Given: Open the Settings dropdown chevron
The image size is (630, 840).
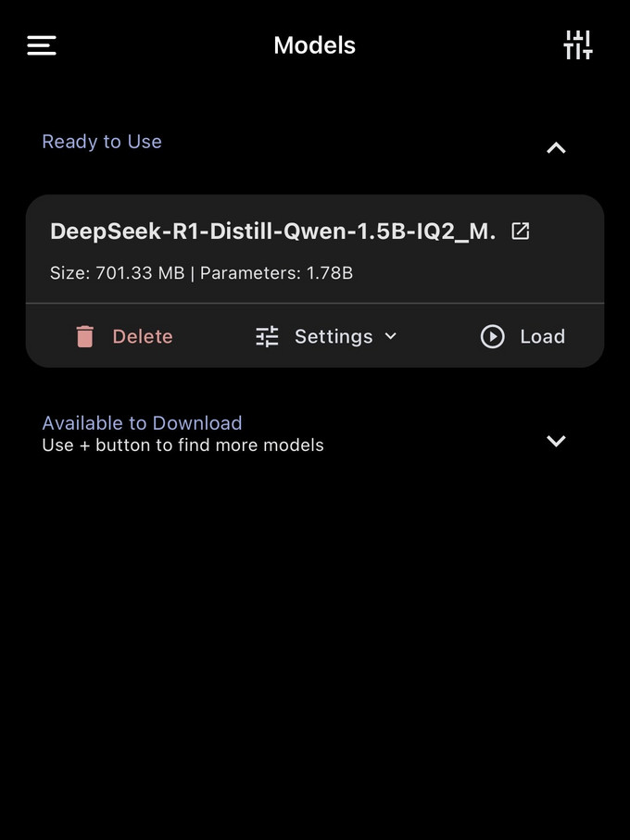Looking at the screenshot, I should [390, 337].
